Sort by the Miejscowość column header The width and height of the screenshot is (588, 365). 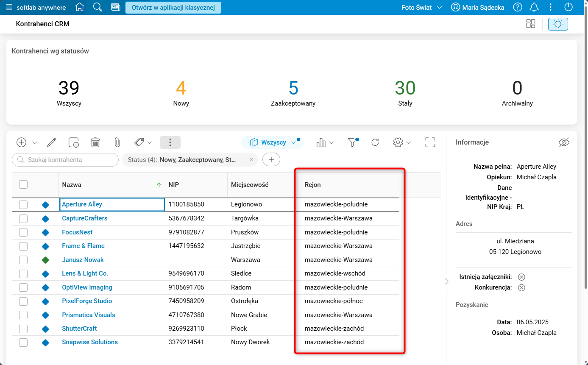[x=264, y=184]
